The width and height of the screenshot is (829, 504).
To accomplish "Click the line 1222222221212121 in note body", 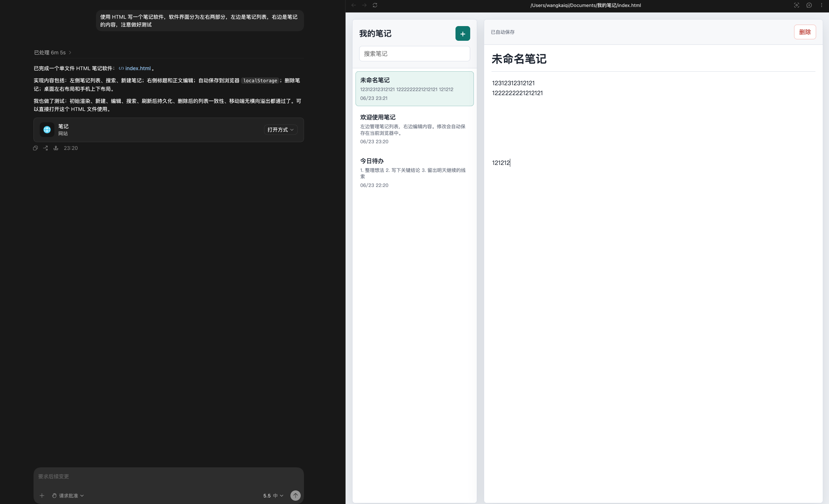I will click(517, 93).
